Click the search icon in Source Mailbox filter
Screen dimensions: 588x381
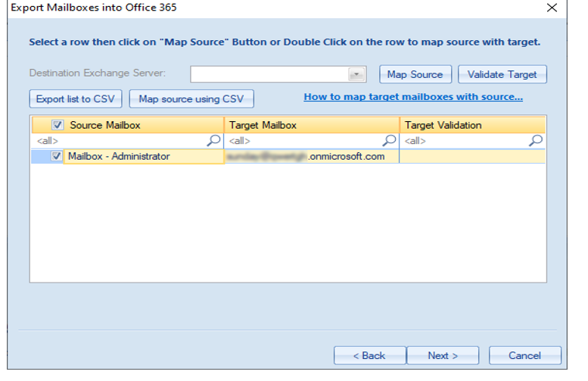[213, 141]
